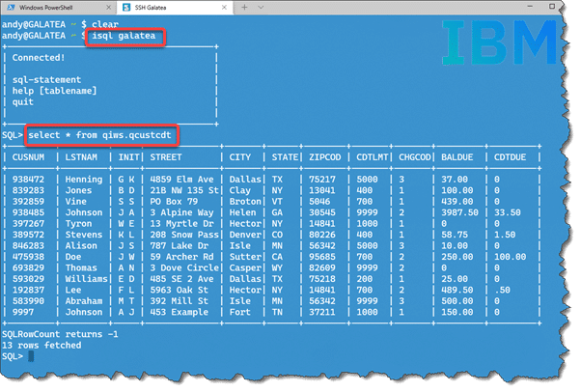
Task: Place cursor at the bottom SQL> prompt
Action: [31, 356]
